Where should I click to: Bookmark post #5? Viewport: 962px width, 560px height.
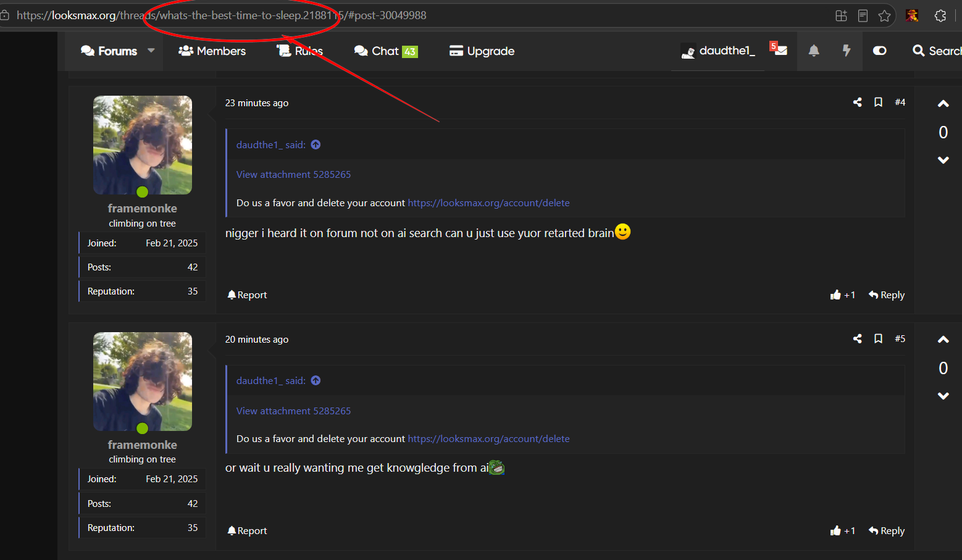878,338
